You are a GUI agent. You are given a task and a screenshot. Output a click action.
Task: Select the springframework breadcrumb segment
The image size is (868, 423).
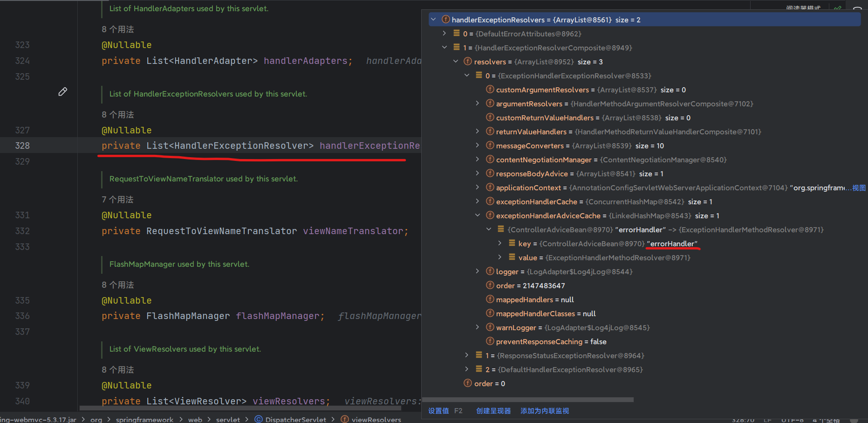coord(144,419)
